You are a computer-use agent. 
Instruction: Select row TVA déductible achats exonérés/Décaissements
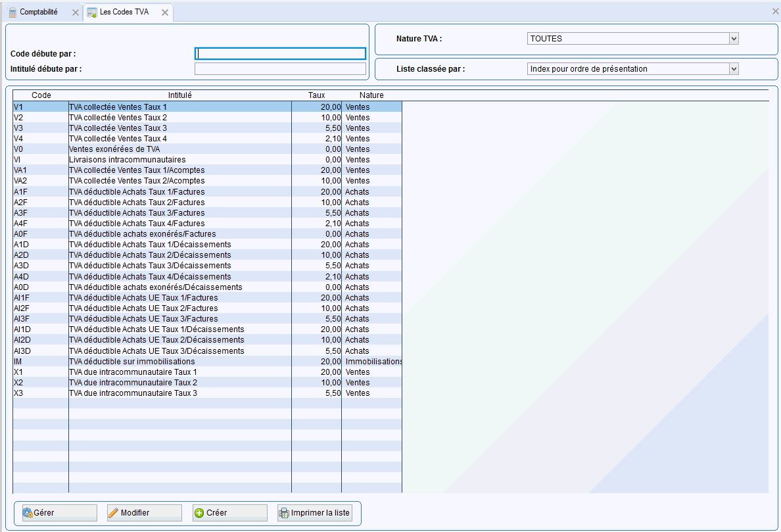click(x=207, y=287)
